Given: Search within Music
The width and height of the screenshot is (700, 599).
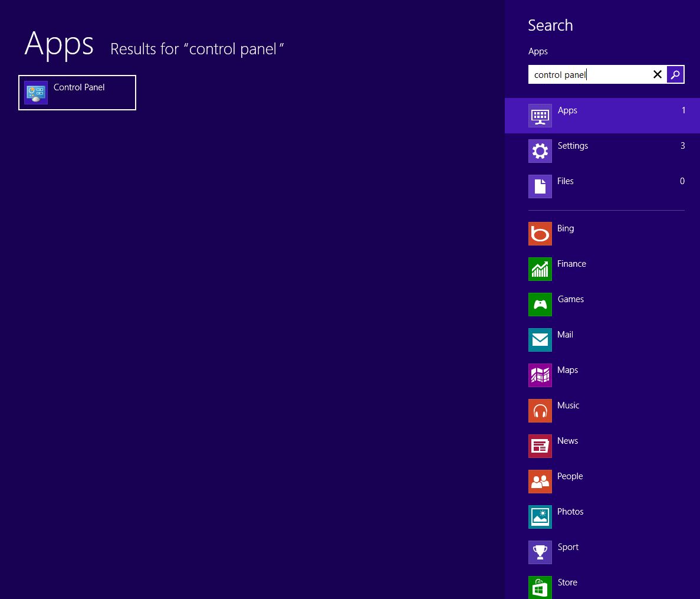Looking at the screenshot, I should (602, 411).
